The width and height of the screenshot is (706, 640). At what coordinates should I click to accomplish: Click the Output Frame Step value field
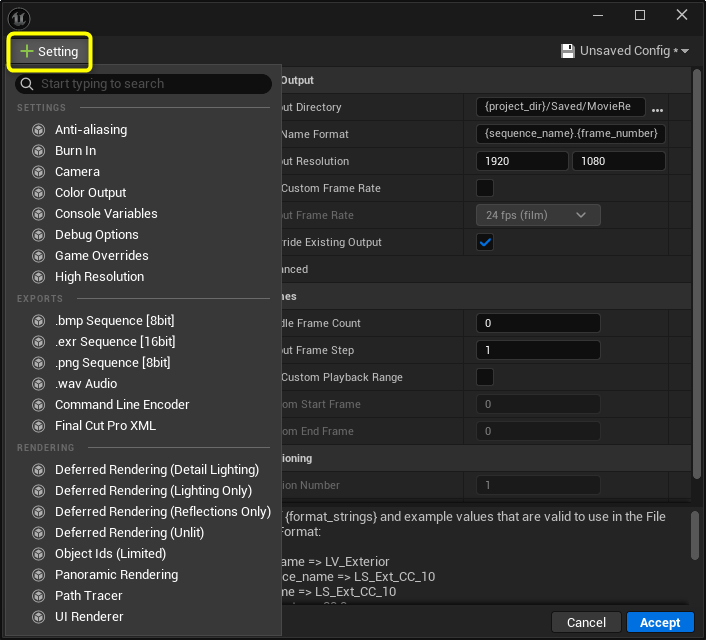point(538,350)
